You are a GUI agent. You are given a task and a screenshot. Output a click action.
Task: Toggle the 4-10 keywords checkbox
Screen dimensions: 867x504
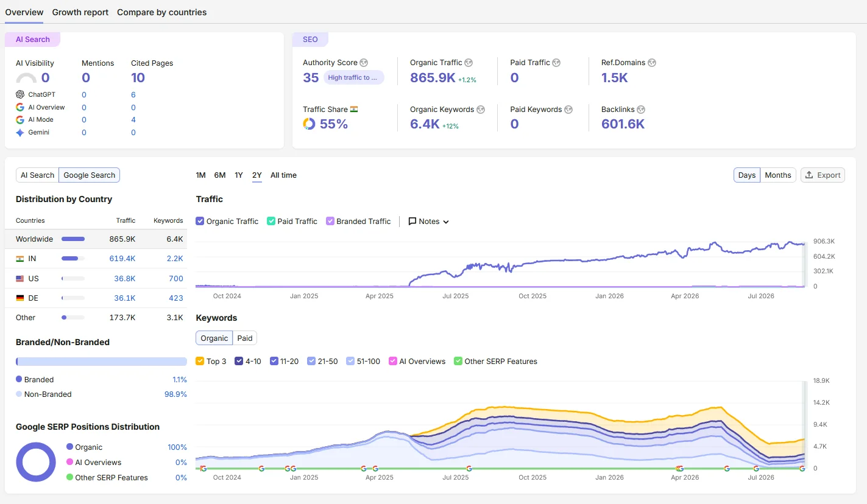[239, 361]
